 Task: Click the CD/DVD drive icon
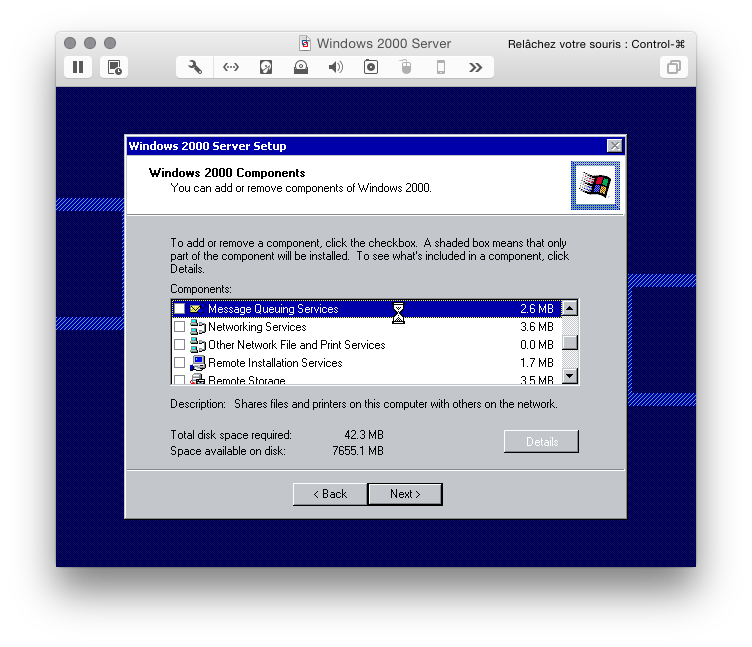point(301,67)
